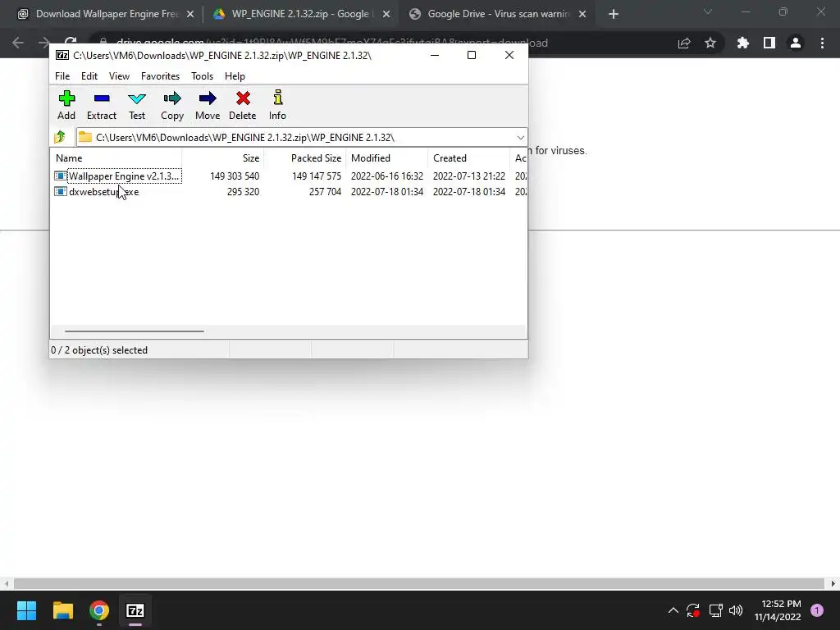Click the browser scrollbar right arrow
The image size is (840, 630).
pyautogui.click(x=833, y=583)
